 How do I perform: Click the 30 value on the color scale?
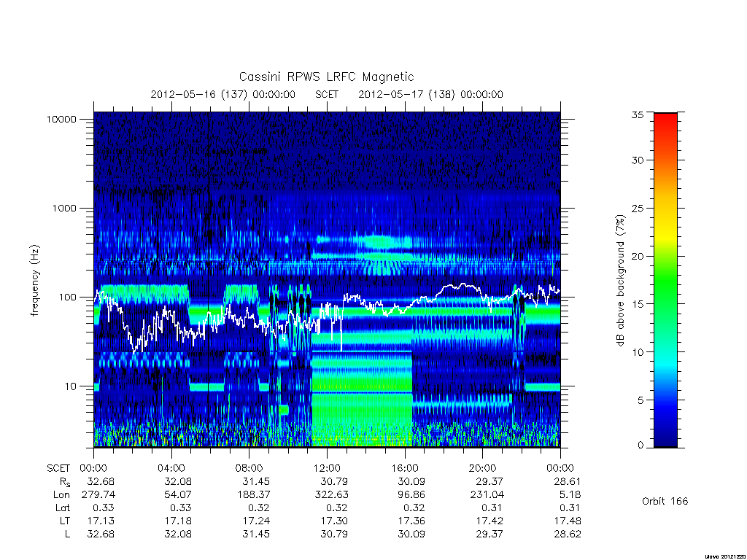point(638,160)
